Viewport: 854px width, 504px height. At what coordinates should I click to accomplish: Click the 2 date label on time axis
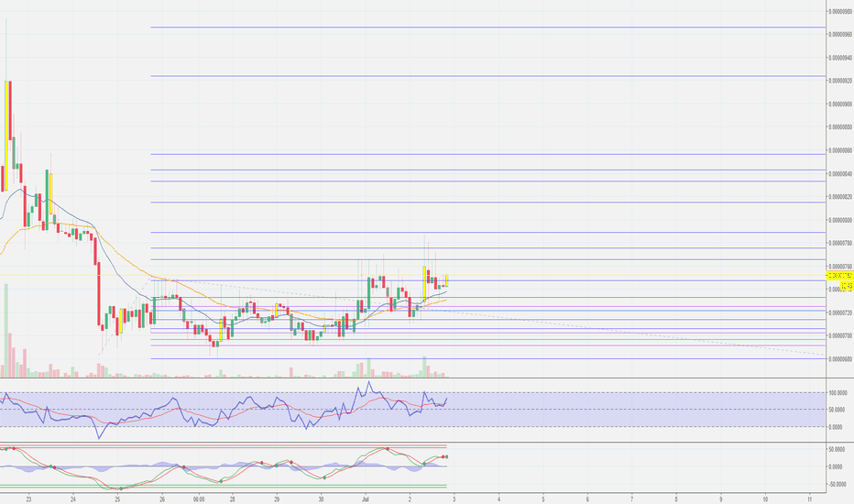(x=411, y=499)
